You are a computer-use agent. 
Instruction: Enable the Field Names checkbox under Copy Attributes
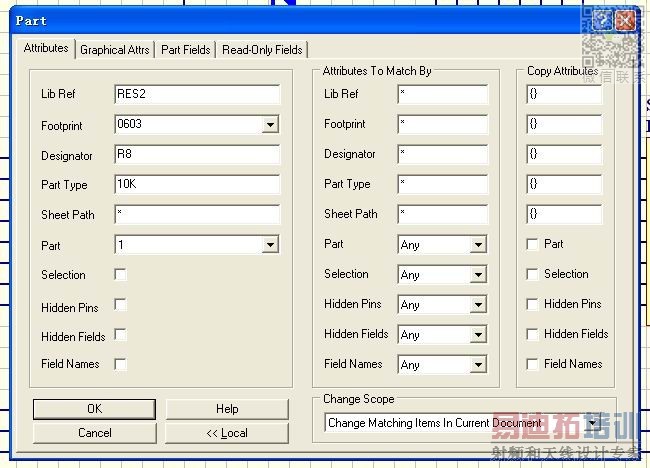(532, 364)
